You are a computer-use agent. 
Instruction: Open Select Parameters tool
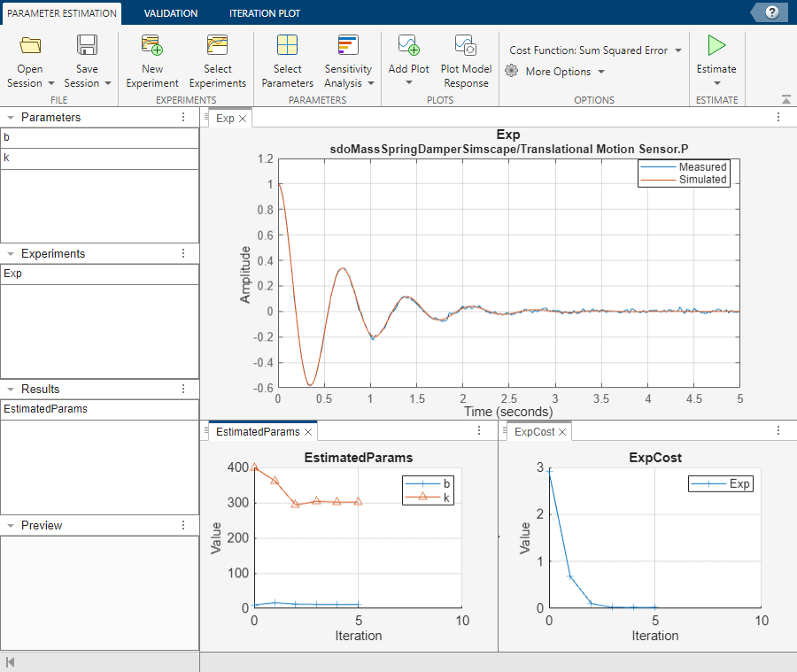pyautogui.click(x=287, y=46)
